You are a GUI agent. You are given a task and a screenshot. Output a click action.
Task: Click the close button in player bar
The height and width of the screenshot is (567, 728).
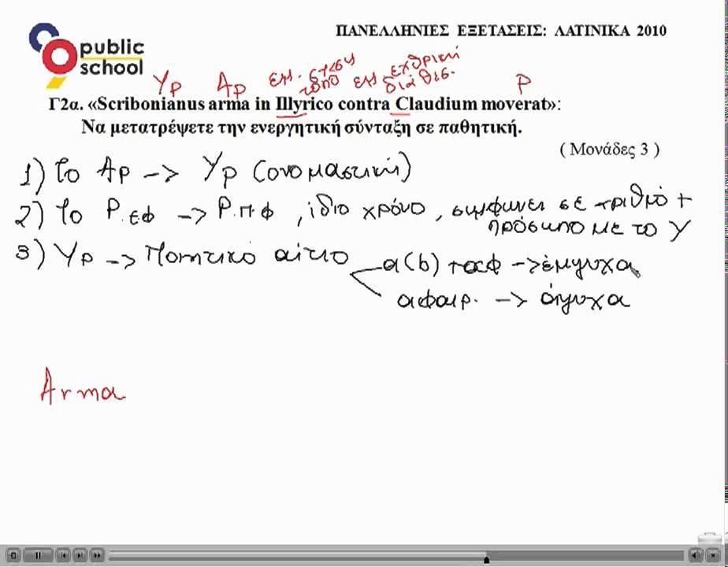click(x=714, y=555)
